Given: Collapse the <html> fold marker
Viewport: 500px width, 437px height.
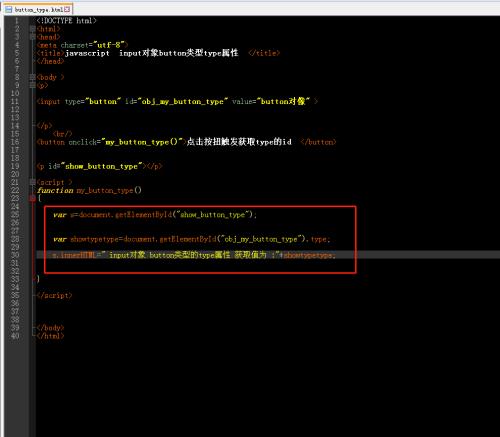Looking at the screenshot, I should coord(32,29).
